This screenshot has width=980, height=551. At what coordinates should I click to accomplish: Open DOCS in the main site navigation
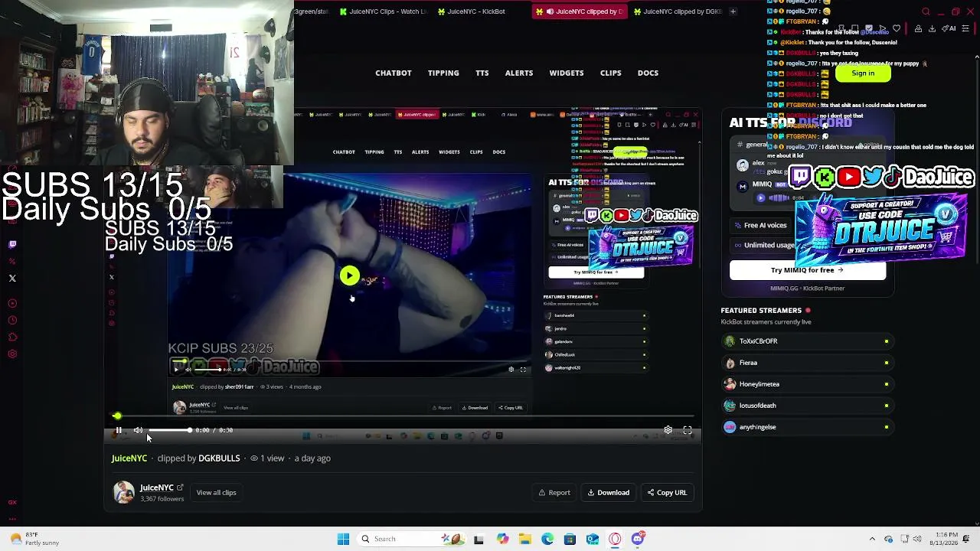pos(648,73)
